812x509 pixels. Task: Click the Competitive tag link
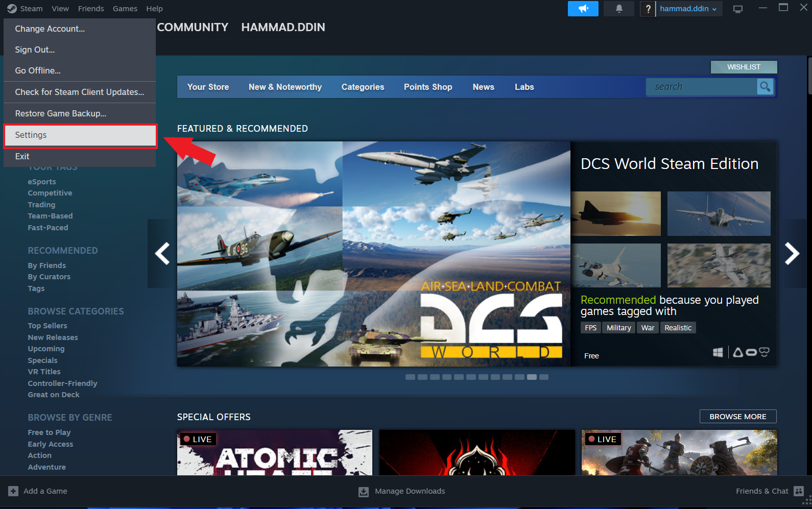[50, 193]
